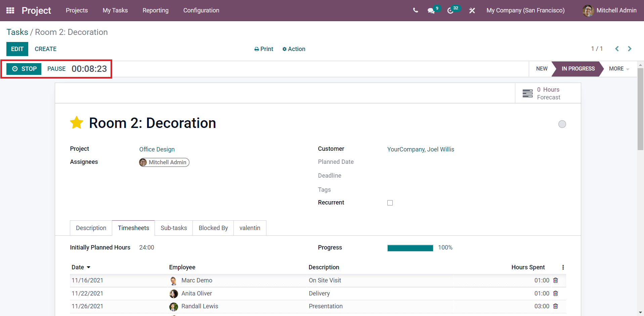Click the Mitchell Admin assignee tag
644x316 pixels.
pyautogui.click(x=164, y=162)
